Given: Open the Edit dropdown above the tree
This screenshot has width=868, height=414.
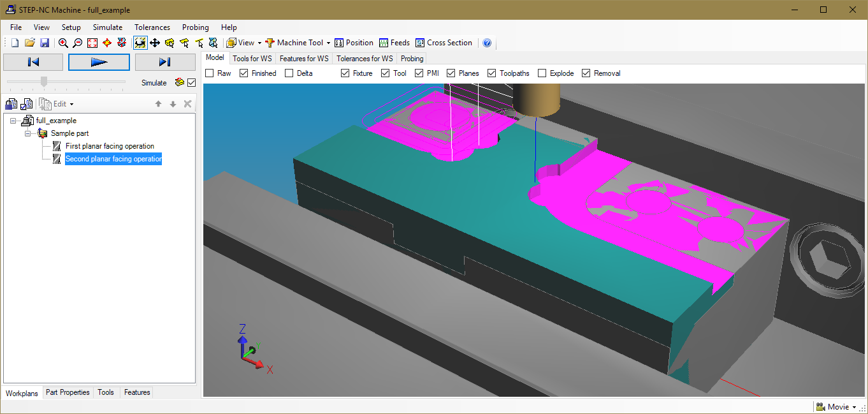Looking at the screenshot, I should 56,104.
